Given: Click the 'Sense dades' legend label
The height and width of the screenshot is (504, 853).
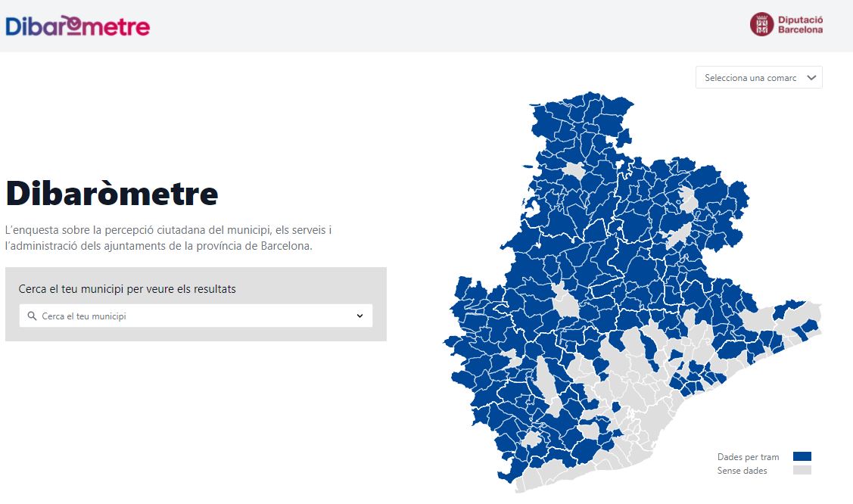Looking at the screenshot, I should coord(742,471).
